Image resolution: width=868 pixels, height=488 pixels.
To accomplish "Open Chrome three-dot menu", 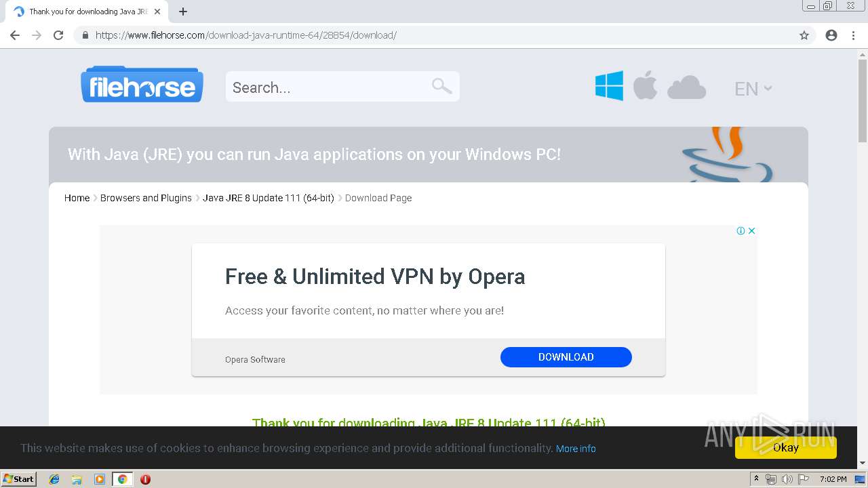I will pyautogui.click(x=853, y=35).
